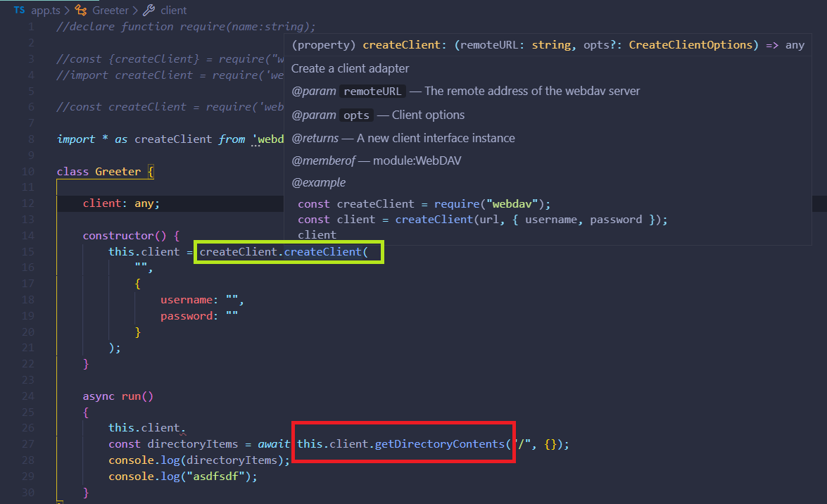Click 'opts' param badge in tooltip
The width and height of the screenshot is (827, 504).
click(357, 115)
